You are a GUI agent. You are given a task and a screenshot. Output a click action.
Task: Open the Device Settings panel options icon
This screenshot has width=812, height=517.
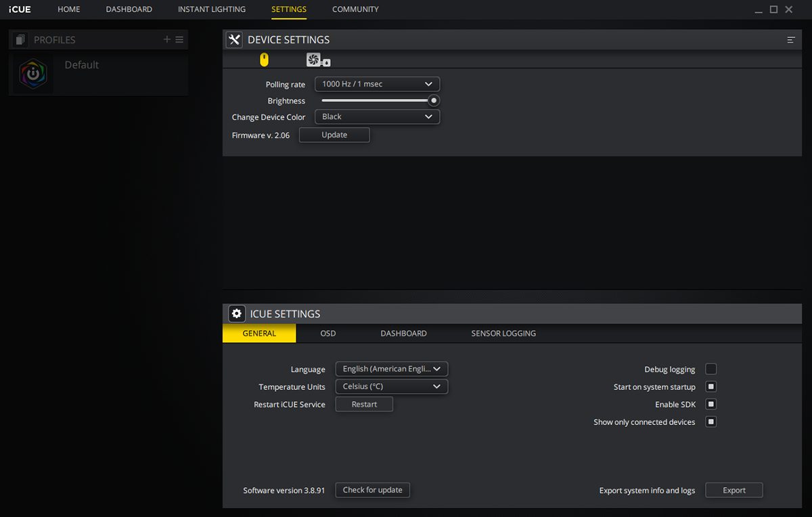[790, 40]
